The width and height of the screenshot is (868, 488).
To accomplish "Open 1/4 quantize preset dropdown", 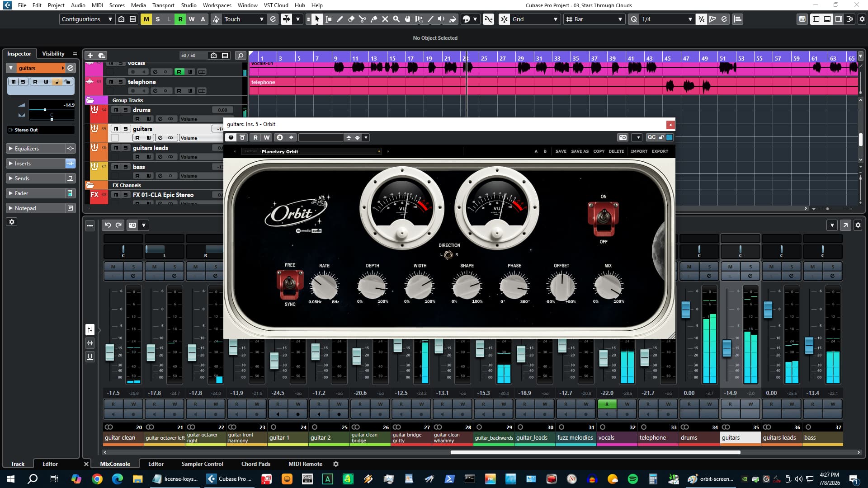I will (667, 19).
